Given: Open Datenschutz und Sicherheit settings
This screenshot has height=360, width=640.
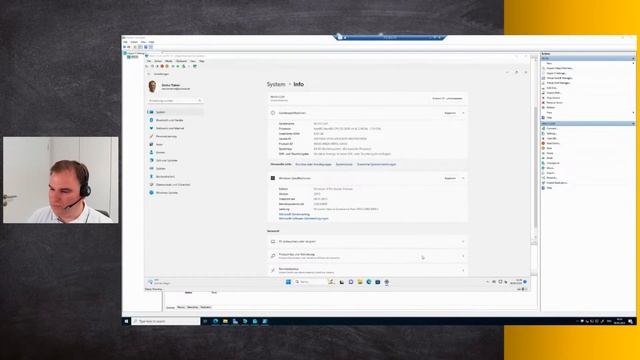Looking at the screenshot, I should click(175, 184).
